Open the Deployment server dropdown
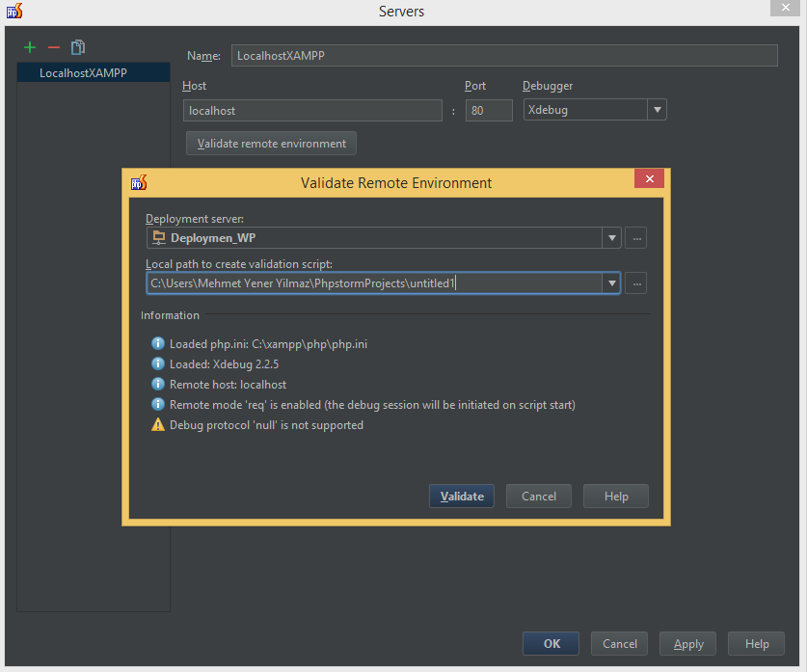 tap(611, 238)
